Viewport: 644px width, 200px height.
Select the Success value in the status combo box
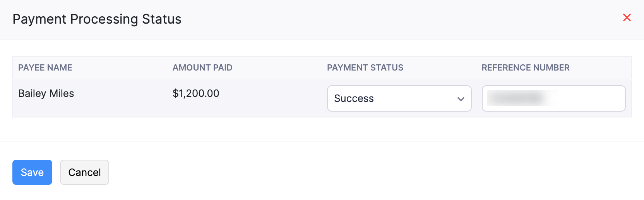click(x=354, y=98)
